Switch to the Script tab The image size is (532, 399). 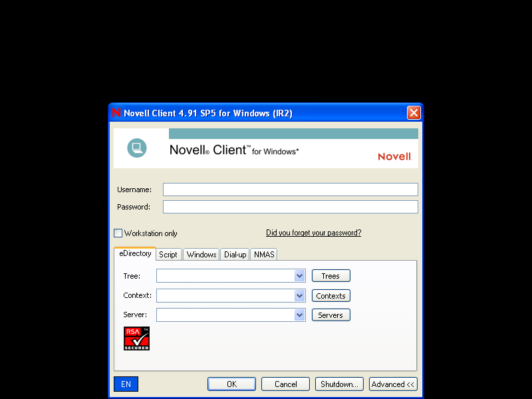pos(168,255)
